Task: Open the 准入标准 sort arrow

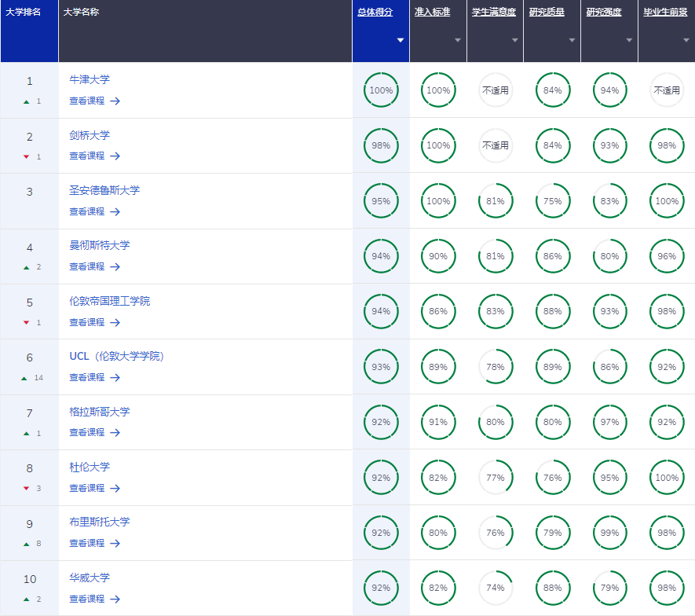Action: click(x=457, y=40)
